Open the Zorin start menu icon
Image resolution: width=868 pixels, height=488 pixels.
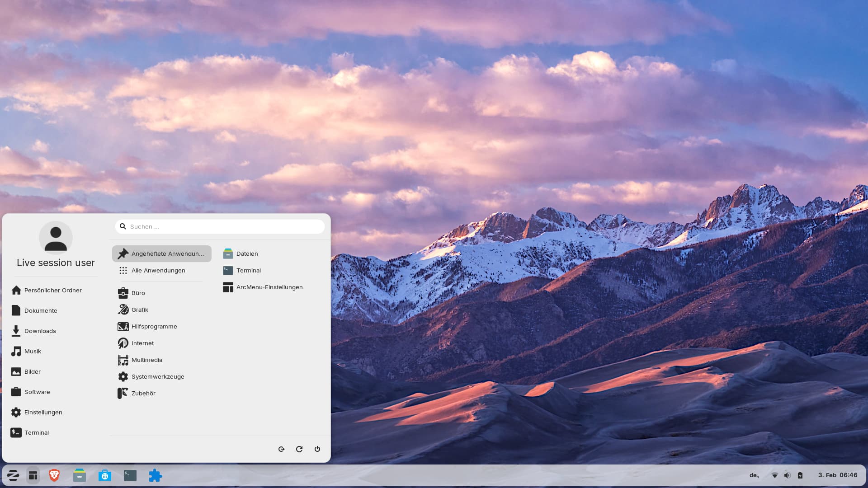[13, 475]
